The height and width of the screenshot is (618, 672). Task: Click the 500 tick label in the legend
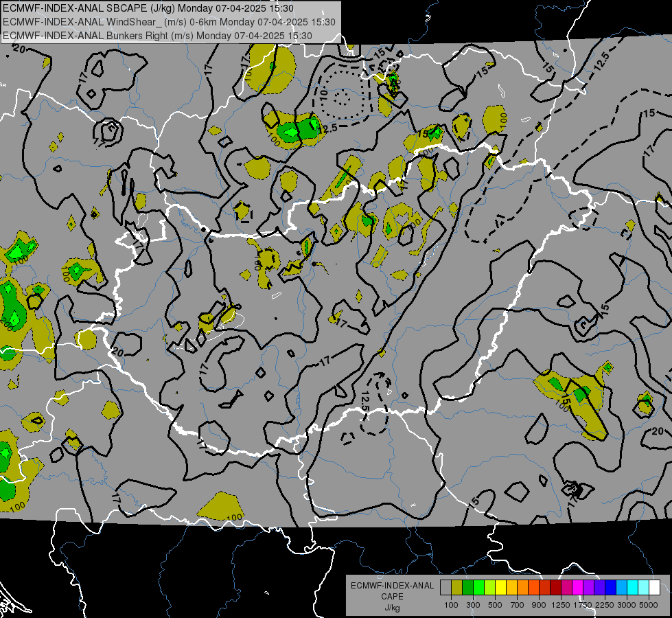coord(495,605)
